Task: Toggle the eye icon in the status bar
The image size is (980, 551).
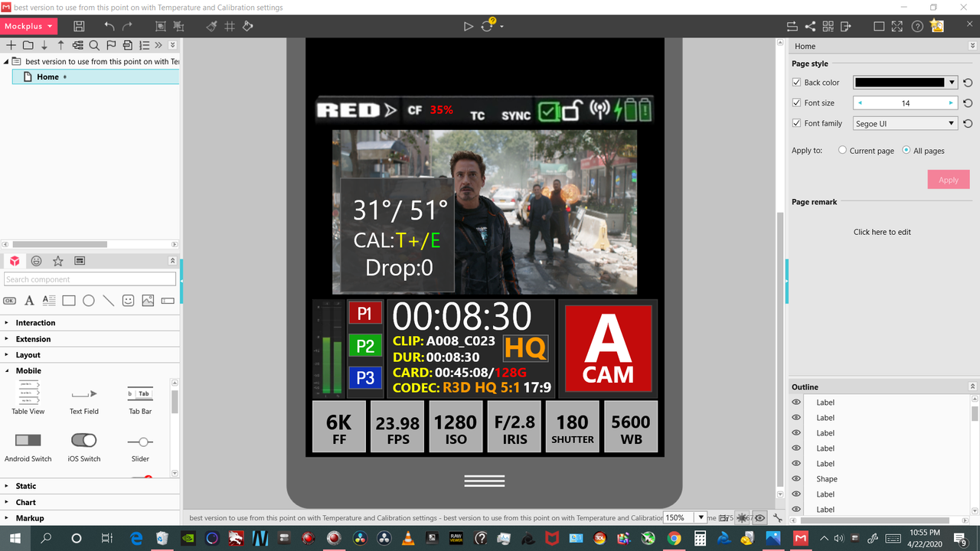Action: [x=759, y=518]
